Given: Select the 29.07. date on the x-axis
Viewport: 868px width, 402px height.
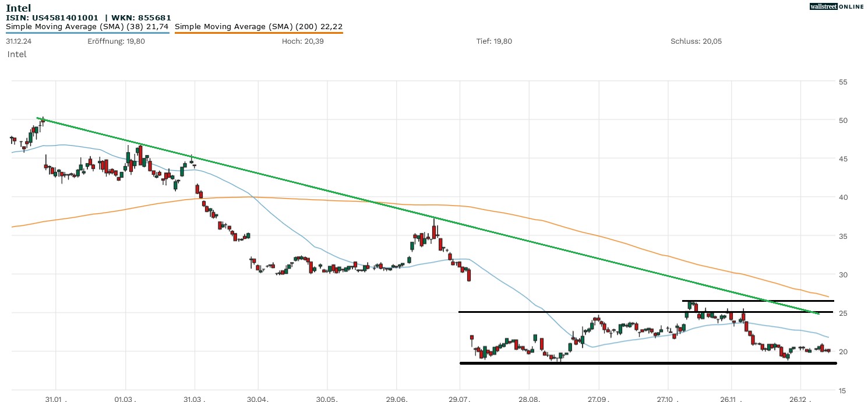Looking at the screenshot, I should pyautogui.click(x=460, y=400).
